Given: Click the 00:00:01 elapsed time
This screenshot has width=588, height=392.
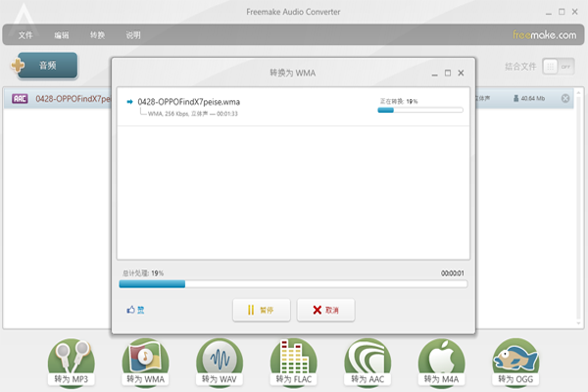Looking at the screenshot, I should pyautogui.click(x=452, y=273).
